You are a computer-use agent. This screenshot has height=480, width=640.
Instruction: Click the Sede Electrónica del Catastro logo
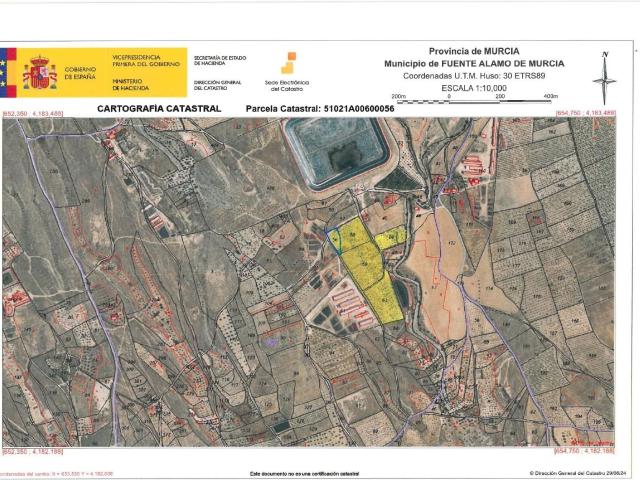point(287,71)
